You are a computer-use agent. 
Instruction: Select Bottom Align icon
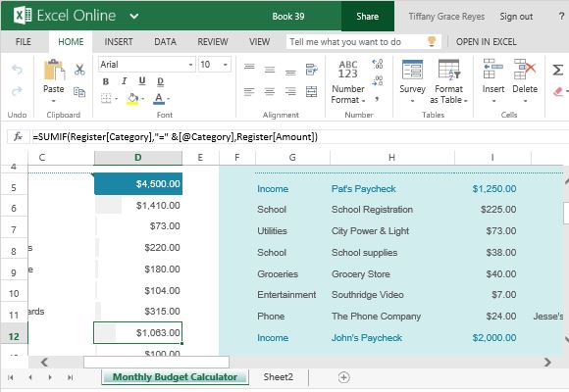tap(290, 73)
